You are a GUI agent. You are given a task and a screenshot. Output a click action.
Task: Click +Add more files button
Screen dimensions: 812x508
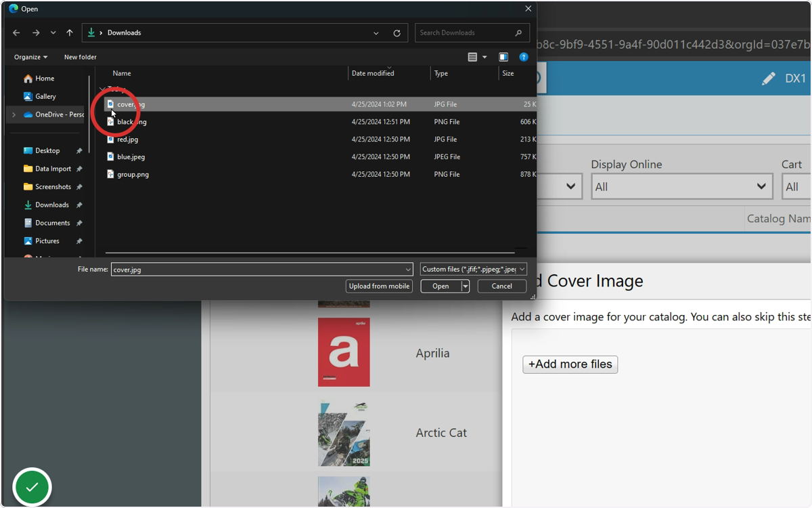point(570,364)
